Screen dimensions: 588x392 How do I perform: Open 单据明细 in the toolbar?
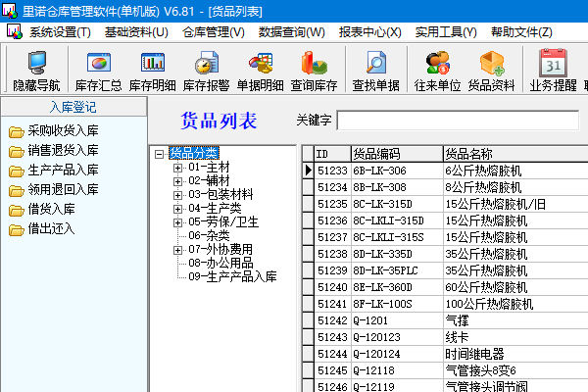pos(261,71)
